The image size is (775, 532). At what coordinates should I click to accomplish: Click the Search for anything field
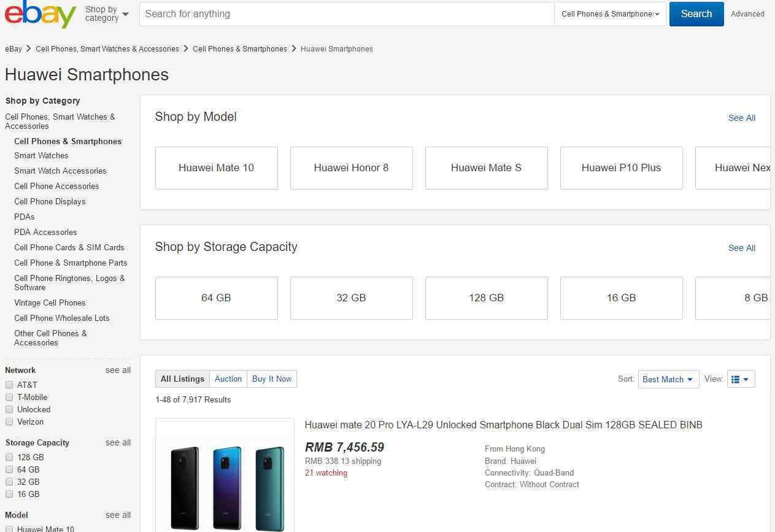[347, 14]
